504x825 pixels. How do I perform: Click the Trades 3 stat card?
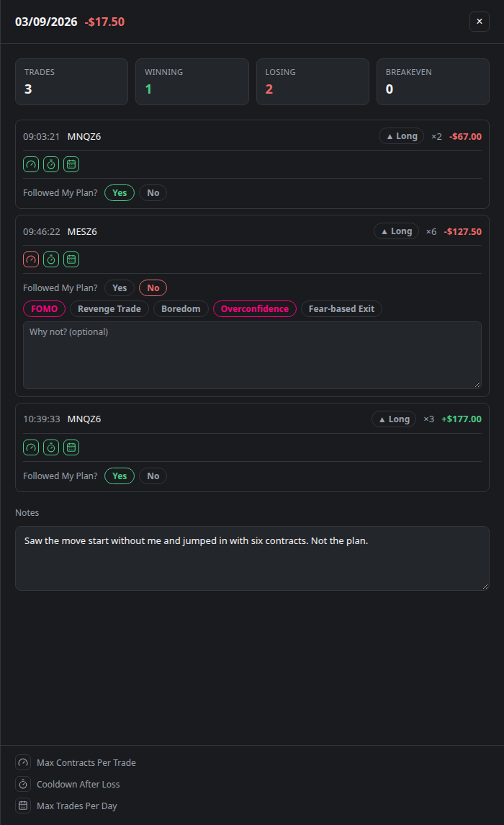click(71, 81)
